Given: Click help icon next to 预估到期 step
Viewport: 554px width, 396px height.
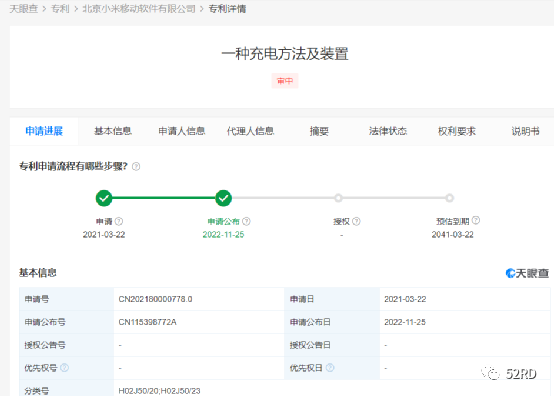Looking at the screenshot, I should tap(476, 220).
